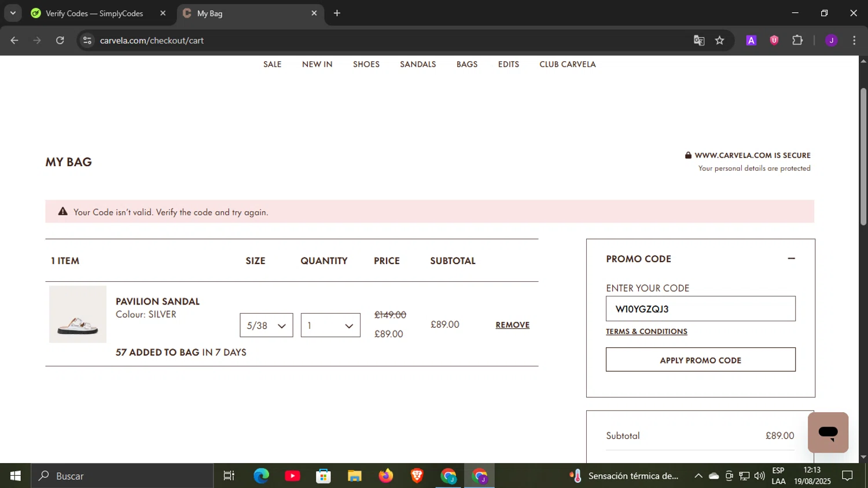Click the Windows search box Buscar
The height and width of the screenshot is (488, 868).
122,476
